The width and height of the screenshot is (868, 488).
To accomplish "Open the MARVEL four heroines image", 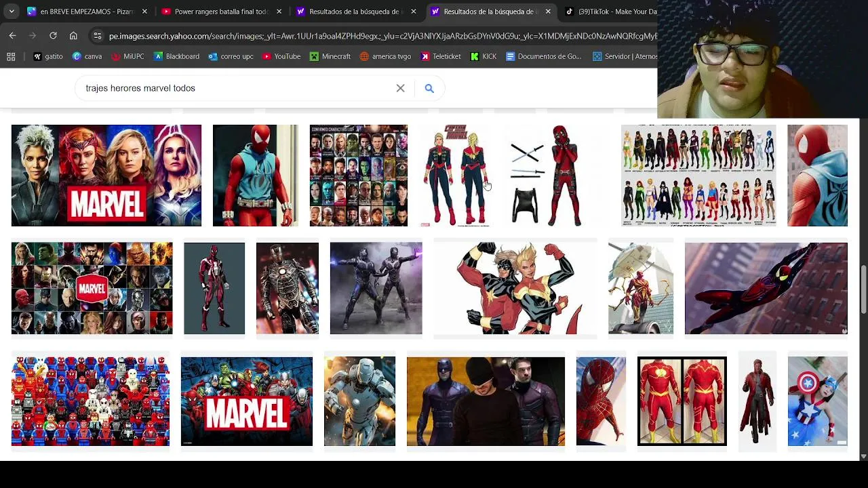I will [x=106, y=176].
